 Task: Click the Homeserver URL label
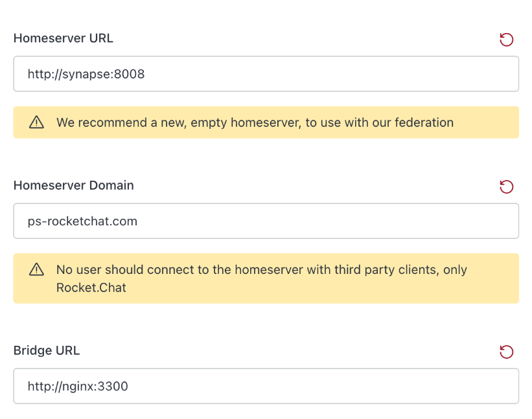coord(63,38)
